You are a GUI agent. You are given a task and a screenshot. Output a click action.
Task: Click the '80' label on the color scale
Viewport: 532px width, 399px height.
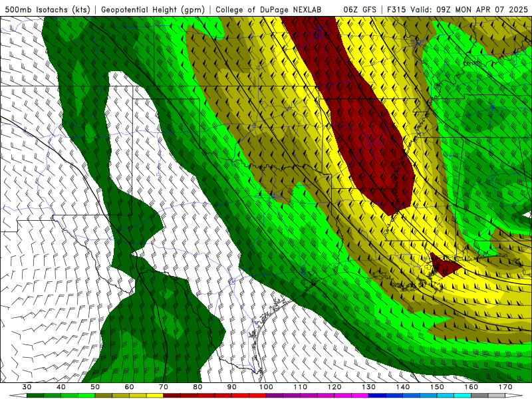pos(198,387)
